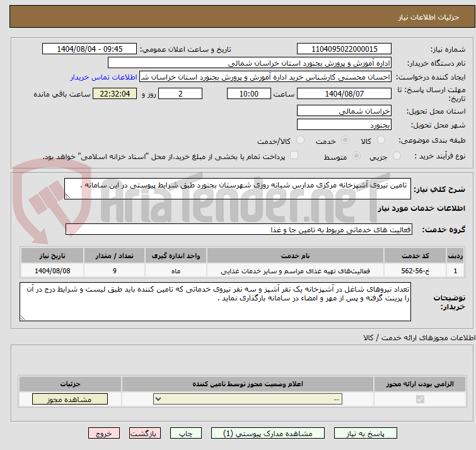Select the جزیی purchase type radio
The width and height of the screenshot is (476, 450).
(x=397, y=156)
